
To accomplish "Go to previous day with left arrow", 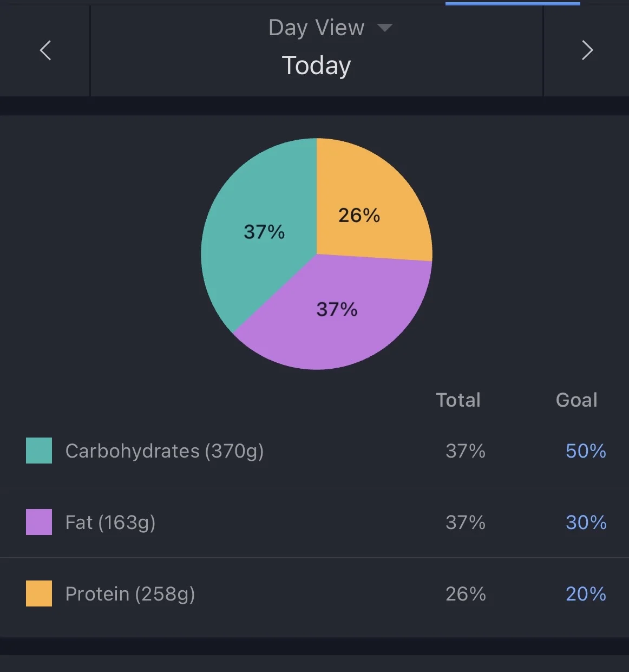I will [45, 50].
